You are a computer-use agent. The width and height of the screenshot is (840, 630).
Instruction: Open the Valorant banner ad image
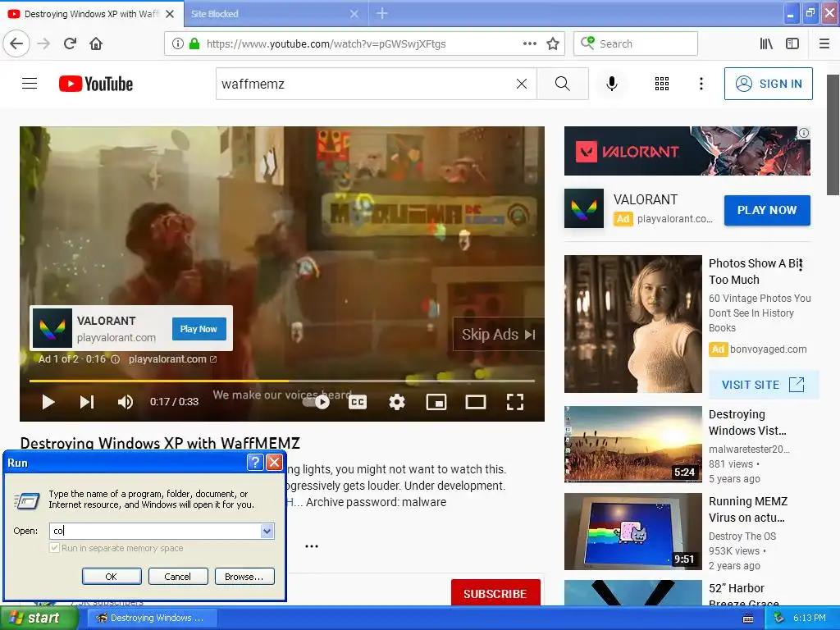[687, 151]
